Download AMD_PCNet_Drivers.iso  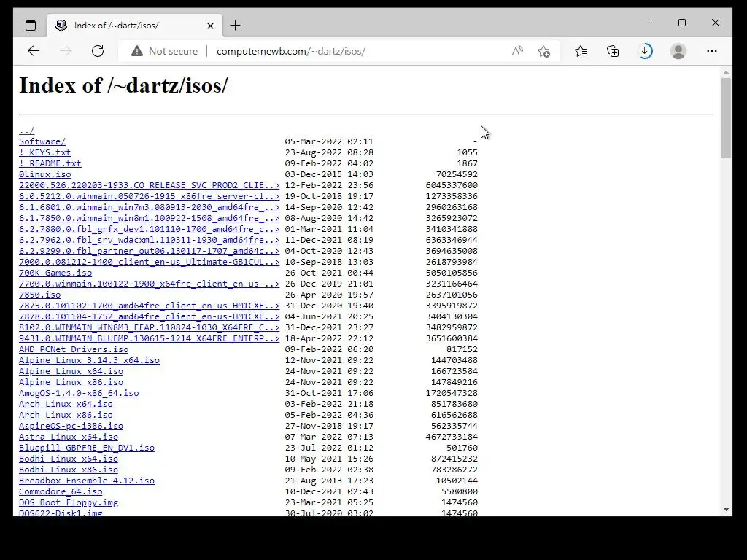click(x=74, y=349)
